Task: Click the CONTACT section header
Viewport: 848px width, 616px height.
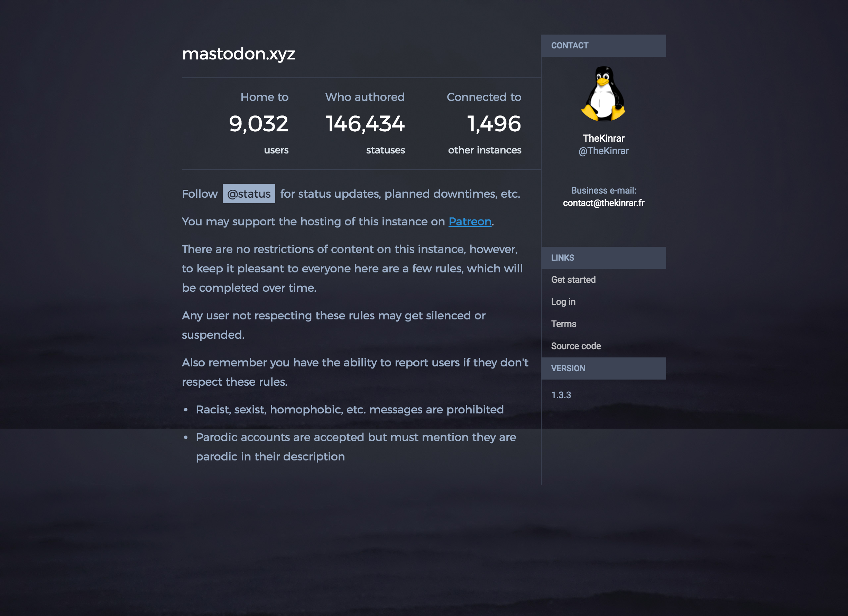Action: point(603,46)
